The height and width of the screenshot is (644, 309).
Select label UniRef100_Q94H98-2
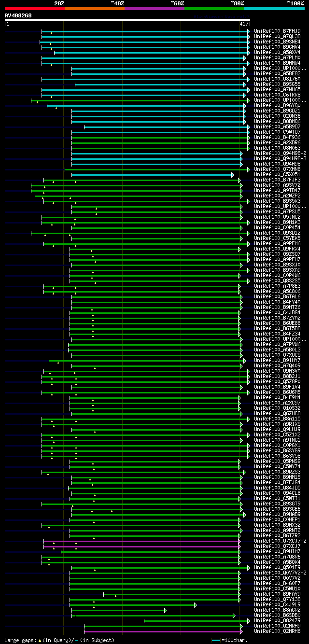coord(280,153)
